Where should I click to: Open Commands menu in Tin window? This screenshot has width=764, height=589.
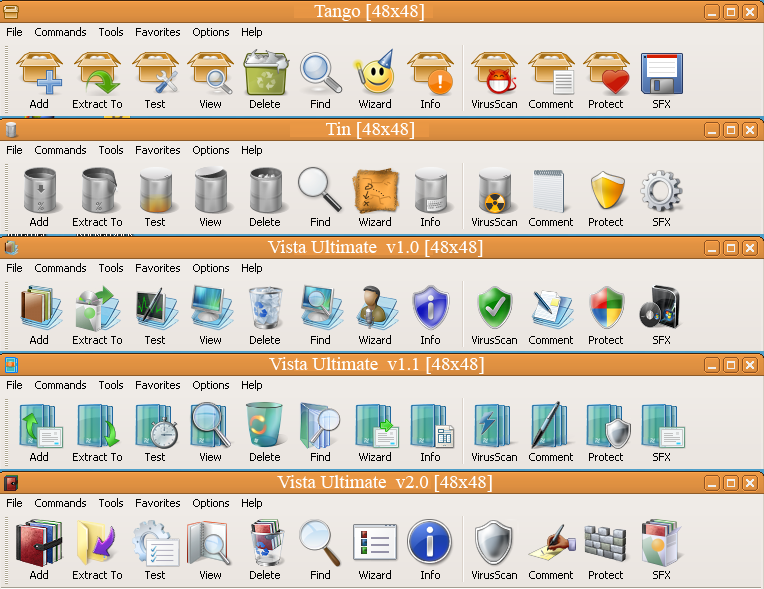60,150
